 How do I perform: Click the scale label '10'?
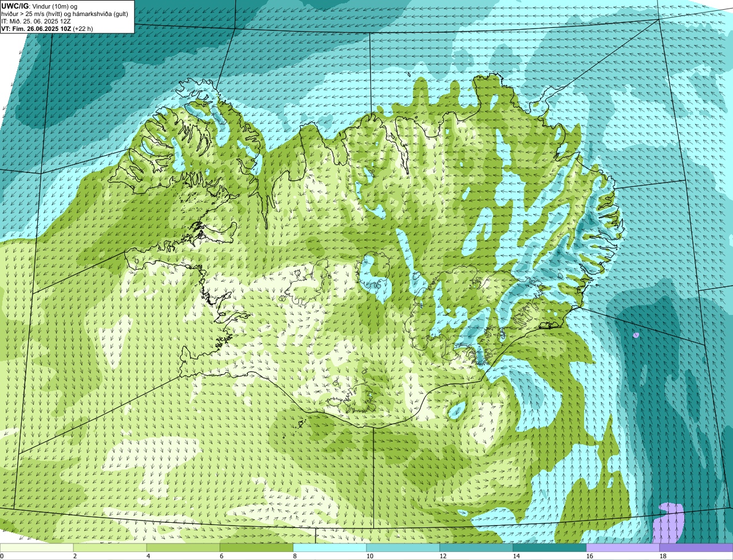370,556
